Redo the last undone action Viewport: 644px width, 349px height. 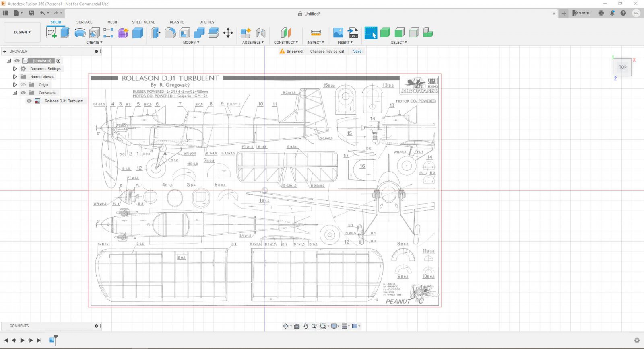tap(56, 13)
